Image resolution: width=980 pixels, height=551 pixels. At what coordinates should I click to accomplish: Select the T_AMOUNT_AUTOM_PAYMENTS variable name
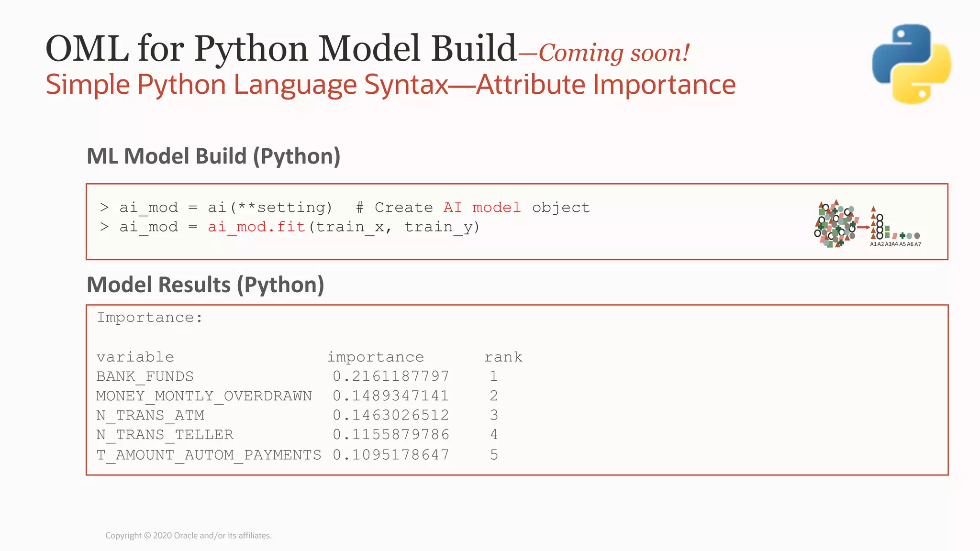(x=209, y=455)
